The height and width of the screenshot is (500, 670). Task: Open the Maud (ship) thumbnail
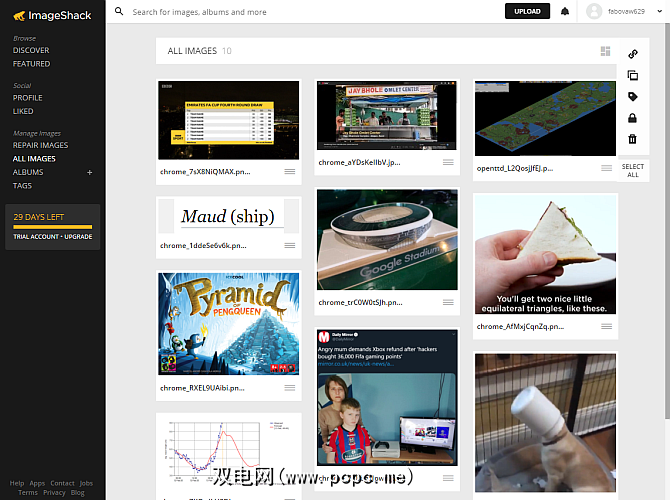[229, 216]
